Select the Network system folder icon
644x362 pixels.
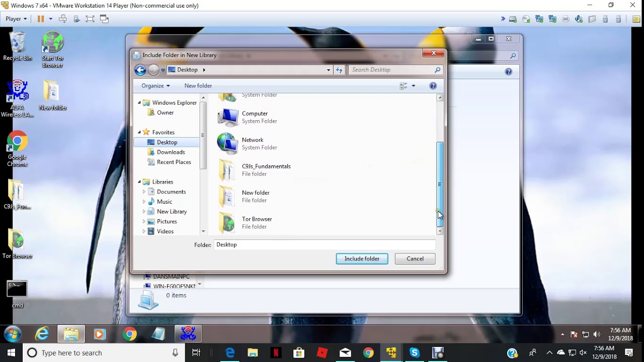coord(227,143)
